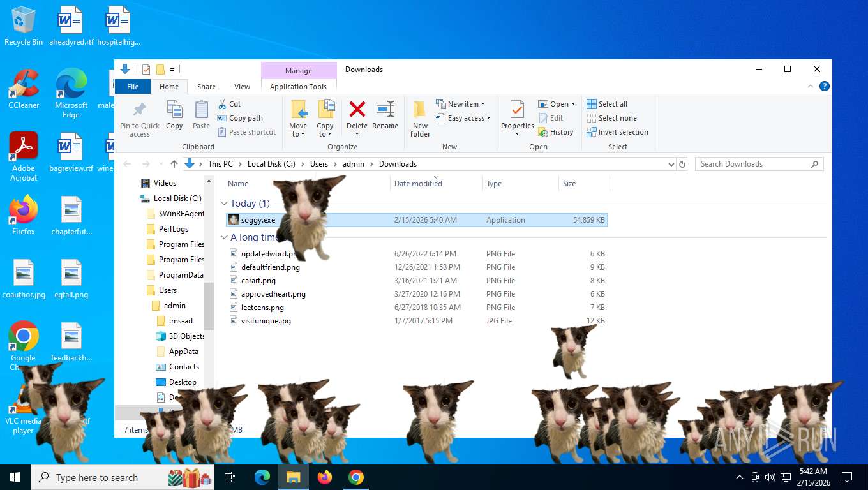Open the Application Tools tab
The height and width of the screenshot is (490, 868).
pyautogui.click(x=298, y=87)
